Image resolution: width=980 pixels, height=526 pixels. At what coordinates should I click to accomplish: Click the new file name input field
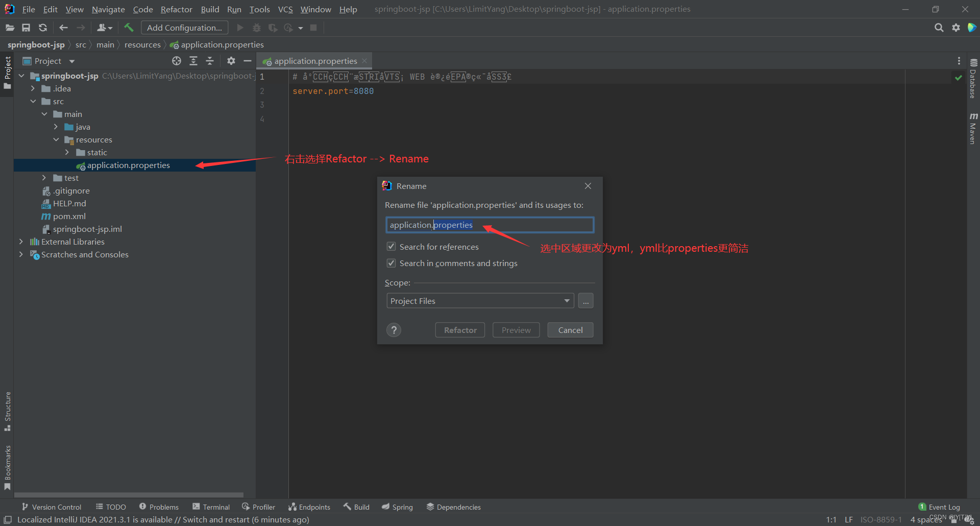490,225
